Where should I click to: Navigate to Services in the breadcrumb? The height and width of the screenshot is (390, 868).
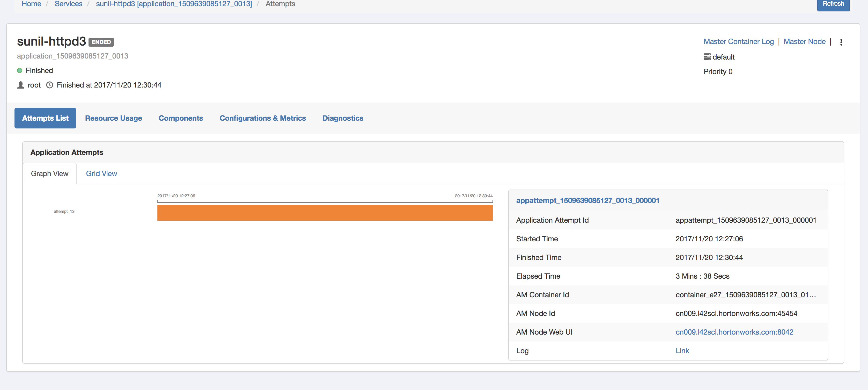pos(68,4)
